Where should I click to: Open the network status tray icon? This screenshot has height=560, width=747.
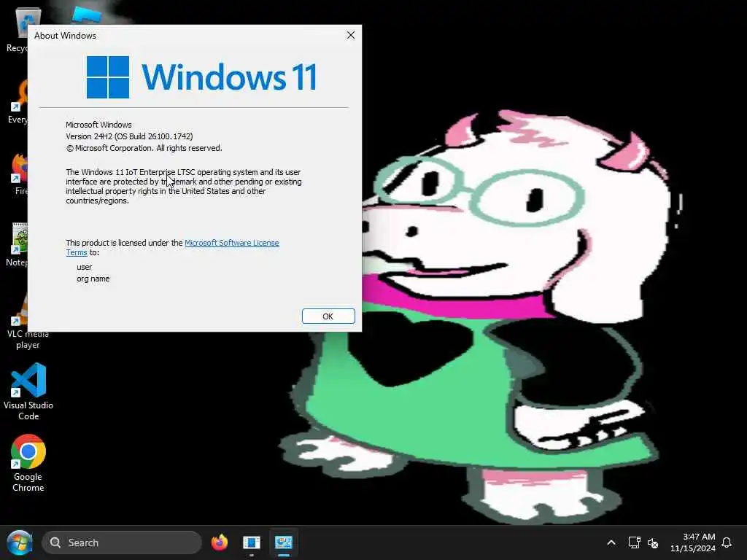click(634, 542)
